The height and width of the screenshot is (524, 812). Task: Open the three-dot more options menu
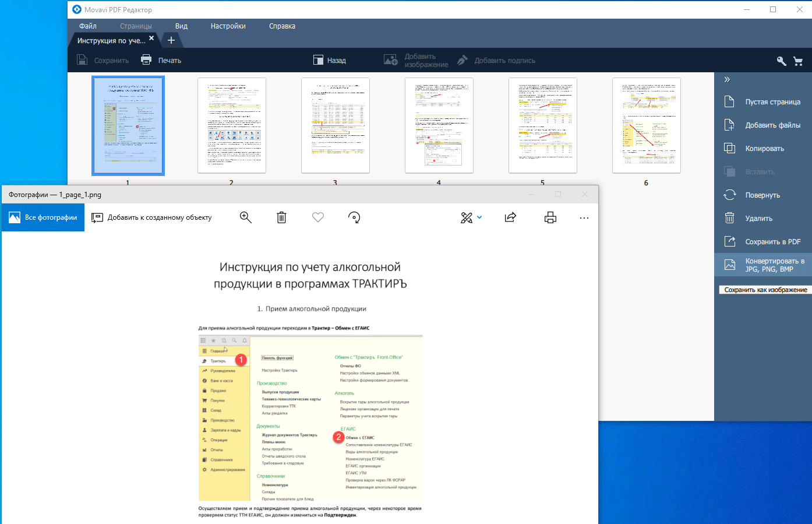(584, 217)
